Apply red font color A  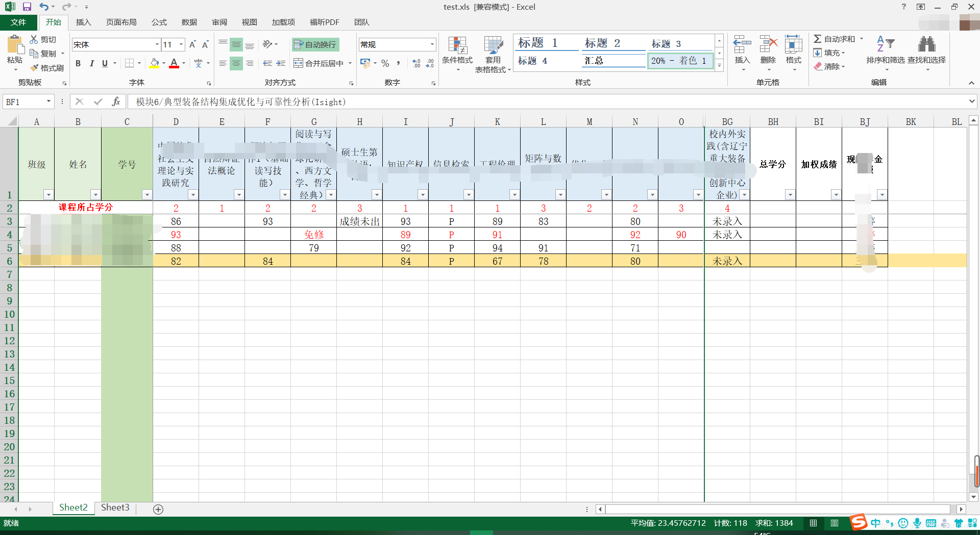174,63
